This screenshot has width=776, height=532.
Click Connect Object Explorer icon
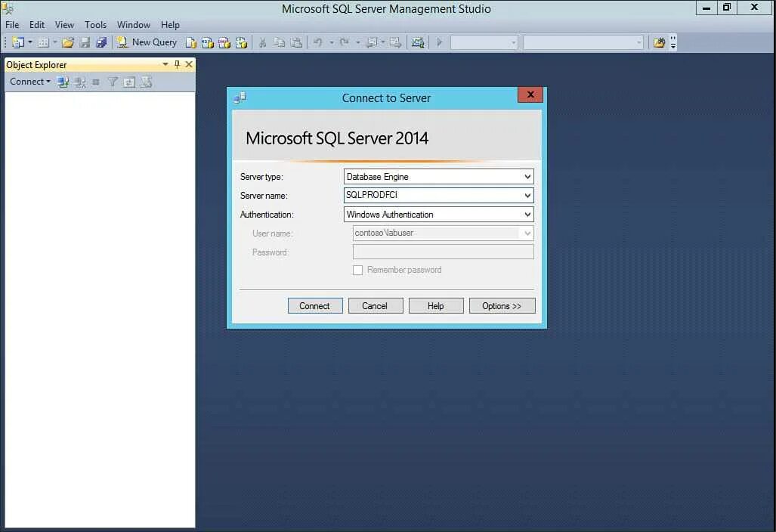click(63, 82)
